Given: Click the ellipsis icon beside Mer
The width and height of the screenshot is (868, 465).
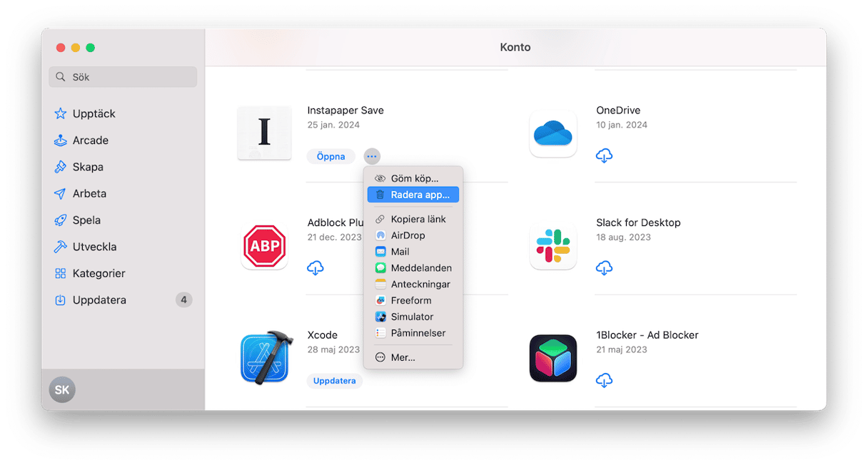Looking at the screenshot, I should [380, 357].
